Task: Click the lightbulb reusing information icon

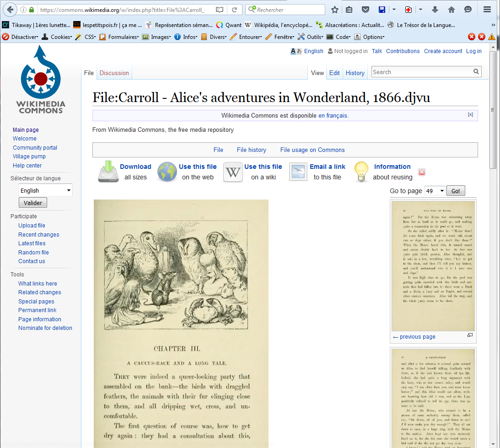Action: click(x=361, y=172)
